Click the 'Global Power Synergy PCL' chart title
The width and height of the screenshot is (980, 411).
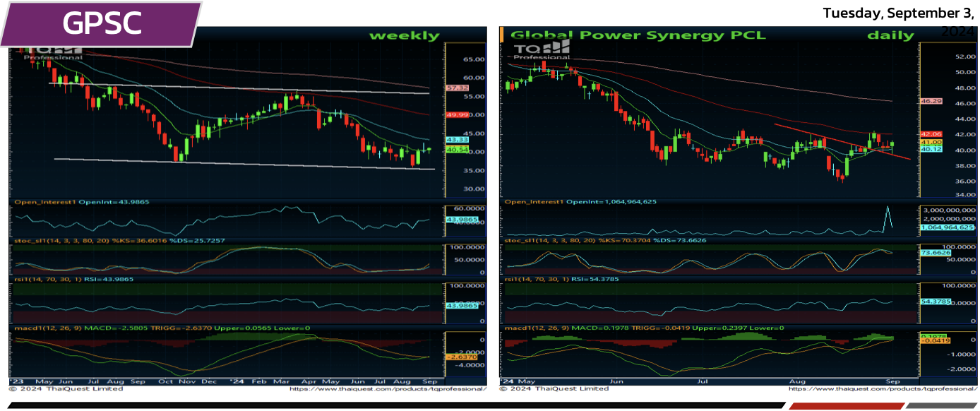(638, 35)
